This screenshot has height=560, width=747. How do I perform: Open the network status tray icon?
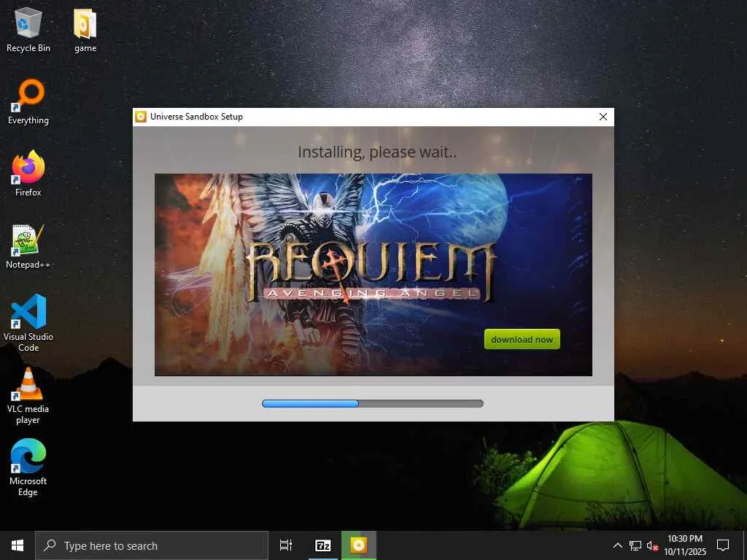click(x=635, y=545)
